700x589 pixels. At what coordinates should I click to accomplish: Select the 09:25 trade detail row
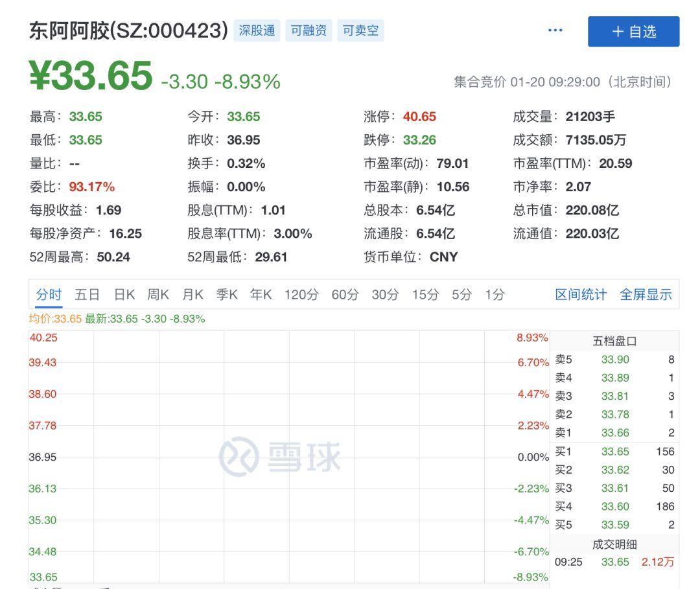[614, 562]
